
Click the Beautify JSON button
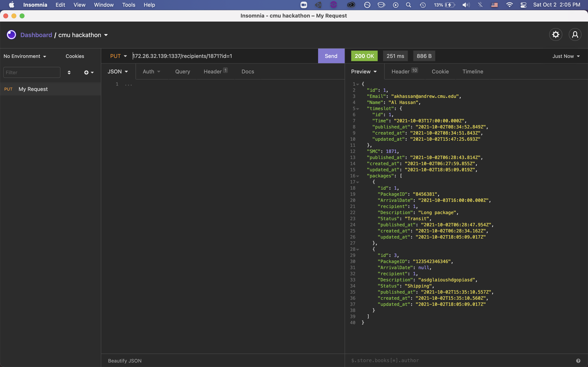click(125, 361)
